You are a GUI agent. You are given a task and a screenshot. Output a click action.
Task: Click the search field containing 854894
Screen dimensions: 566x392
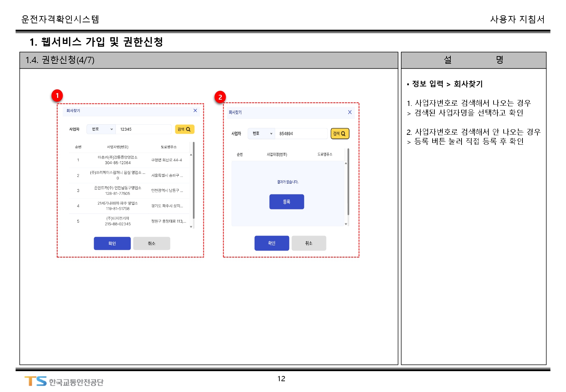click(302, 134)
